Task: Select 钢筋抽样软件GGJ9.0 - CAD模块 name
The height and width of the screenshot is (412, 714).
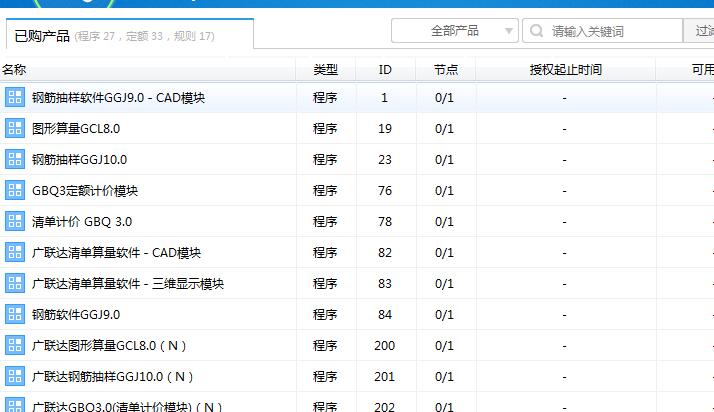Action: (x=118, y=98)
